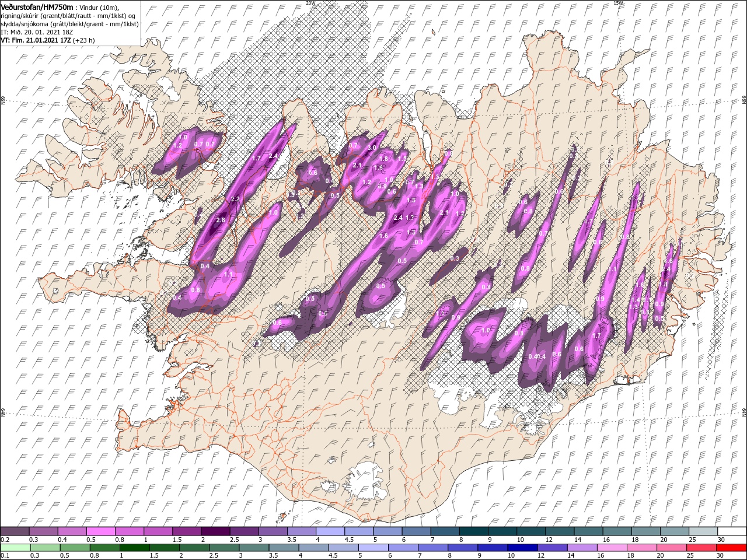Image resolution: width=747 pixels, height=560 pixels.
Task: Click the 0.4 value on the snow scale
Action: [x=62, y=540]
